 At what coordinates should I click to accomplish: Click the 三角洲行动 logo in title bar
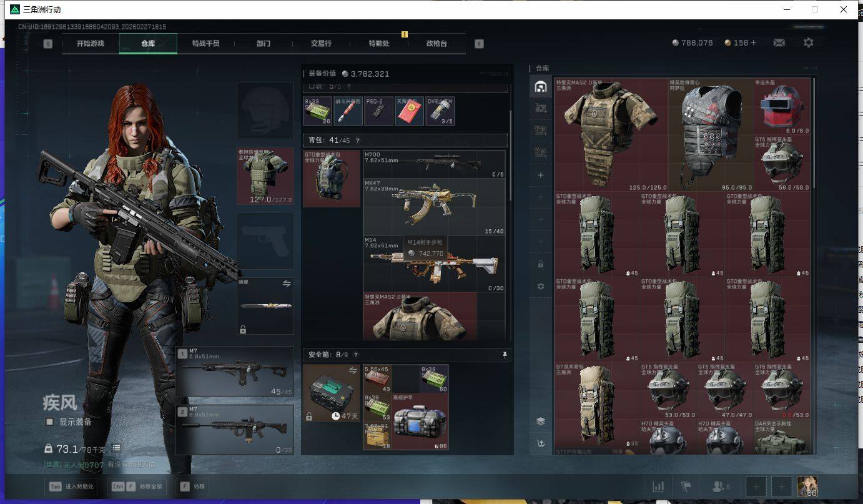15,9
